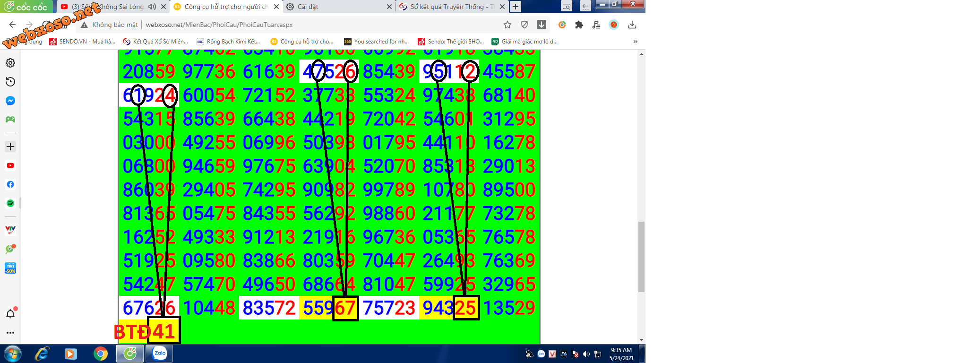Screen dimensions: 980x363
Task: Open SENDO.VN bookmark
Action: tap(83, 42)
